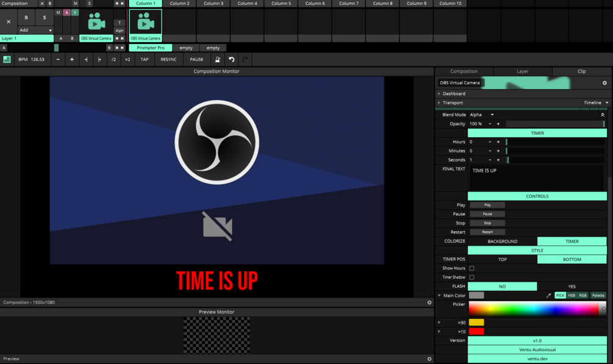The width and height of the screenshot is (613, 364).
Task: Expand the >10 color parameter
Action: pos(439,332)
